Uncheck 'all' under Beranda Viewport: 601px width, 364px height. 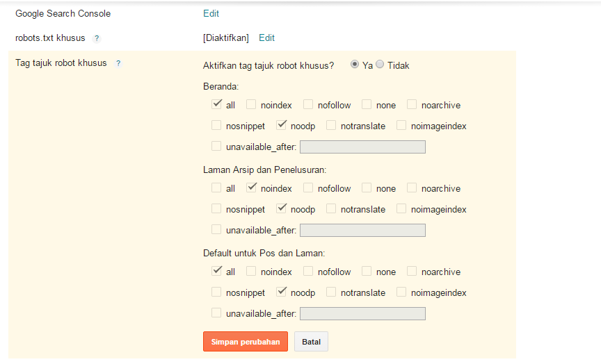pyautogui.click(x=216, y=104)
